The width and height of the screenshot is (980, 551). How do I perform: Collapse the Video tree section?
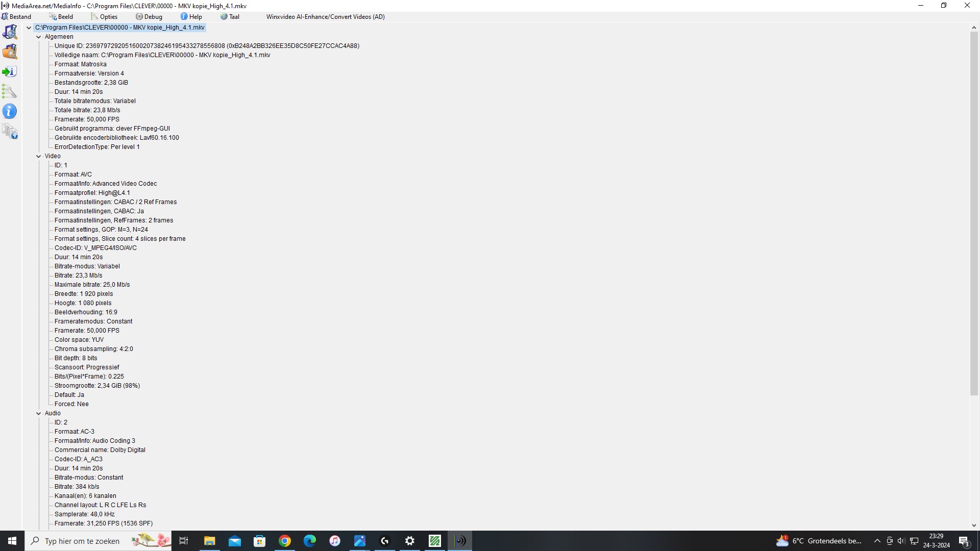coord(38,156)
